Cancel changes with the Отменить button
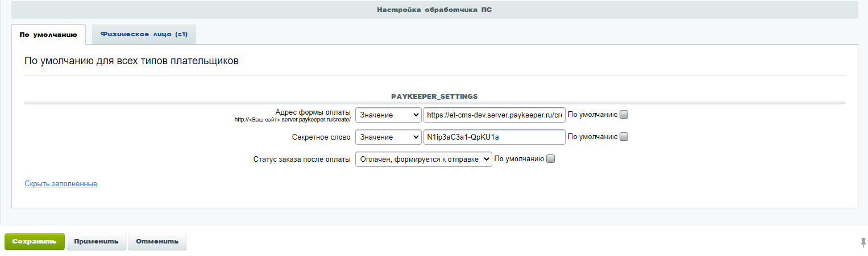Viewport: 868px width, 256px height. click(157, 241)
